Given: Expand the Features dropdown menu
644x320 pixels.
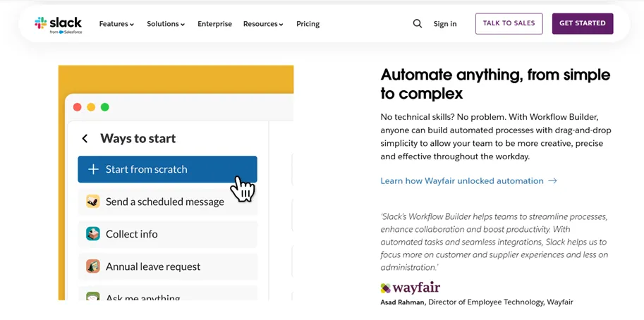Looking at the screenshot, I should click(x=116, y=24).
